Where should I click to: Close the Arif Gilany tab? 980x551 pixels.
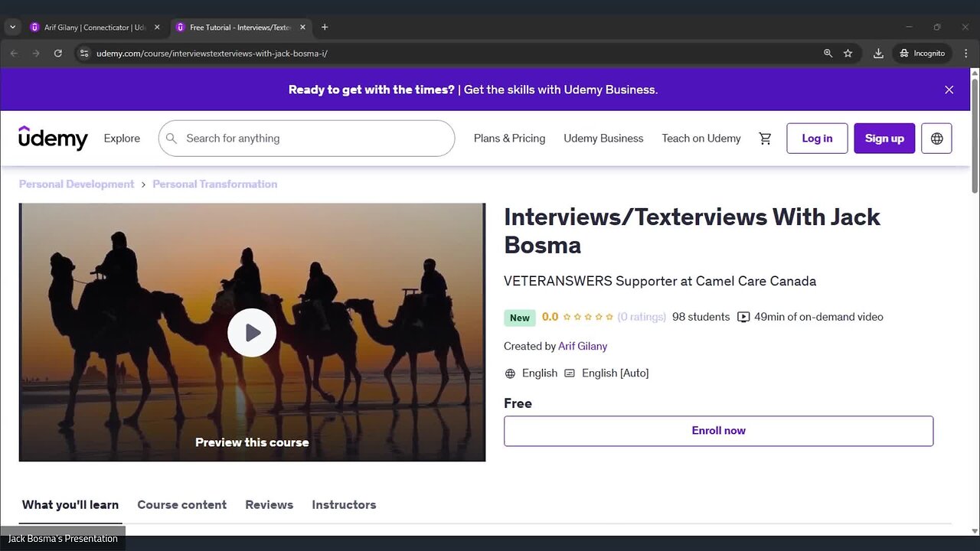[157, 27]
